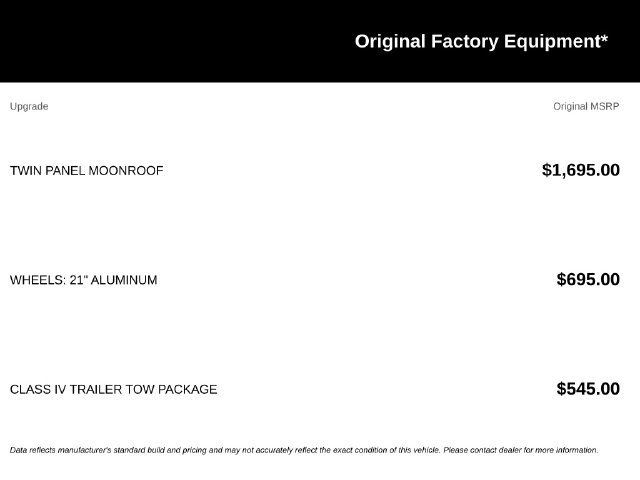Click the word 'WHEELS:' in second row
This screenshot has width=640, height=480.
pyautogui.click(x=38, y=280)
